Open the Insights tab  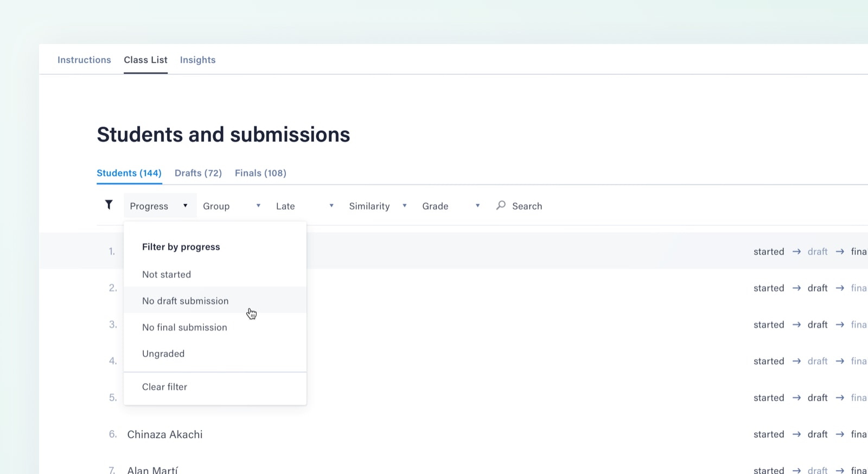pyautogui.click(x=197, y=60)
